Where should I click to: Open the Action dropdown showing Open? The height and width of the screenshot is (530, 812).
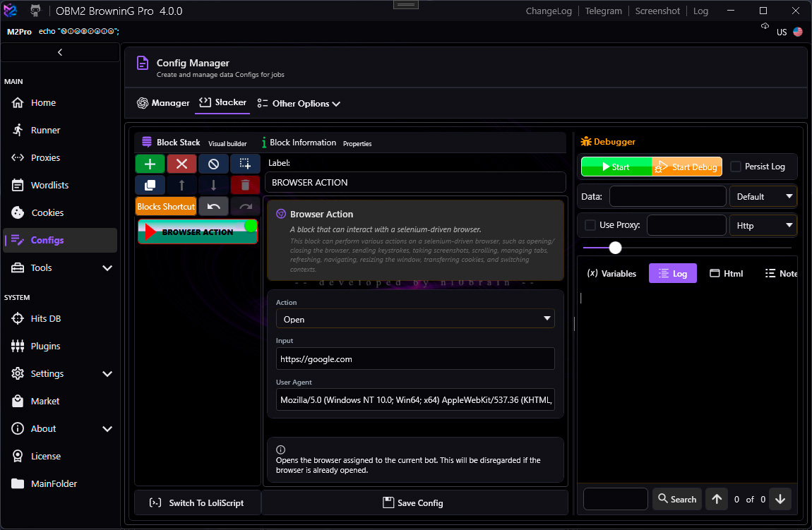pos(415,319)
